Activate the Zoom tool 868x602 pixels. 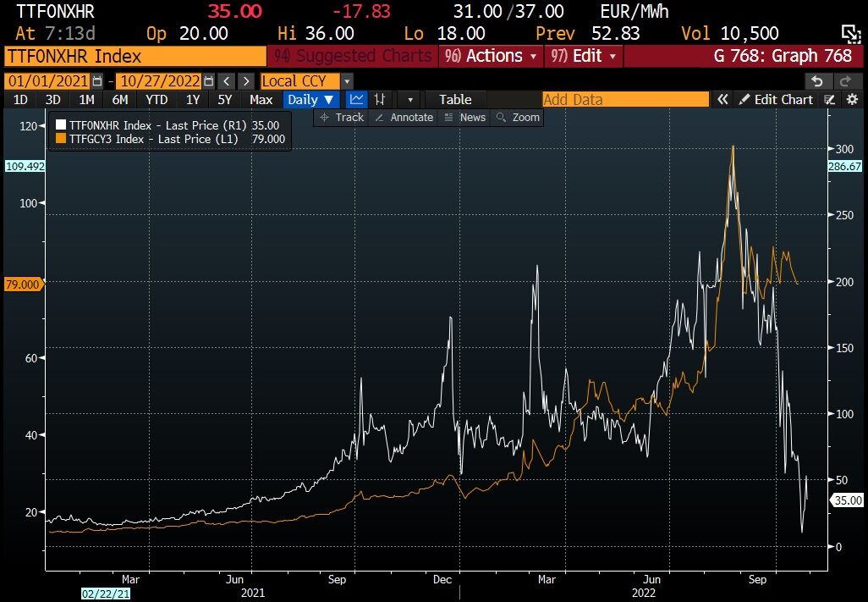[518, 118]
